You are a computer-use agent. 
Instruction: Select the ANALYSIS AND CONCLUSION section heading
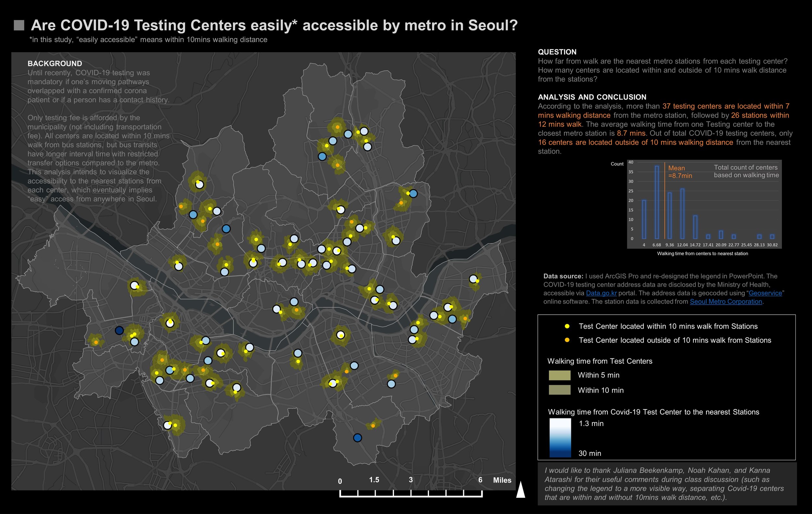(592, 97)
